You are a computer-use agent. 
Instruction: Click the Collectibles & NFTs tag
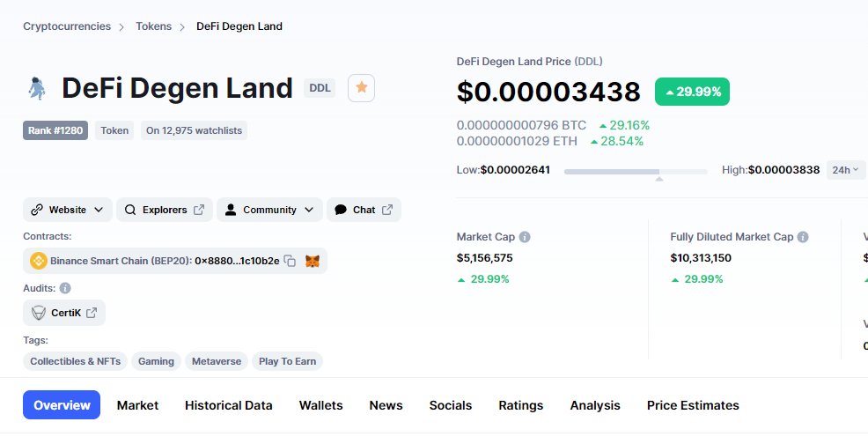(x=76, y=361)
